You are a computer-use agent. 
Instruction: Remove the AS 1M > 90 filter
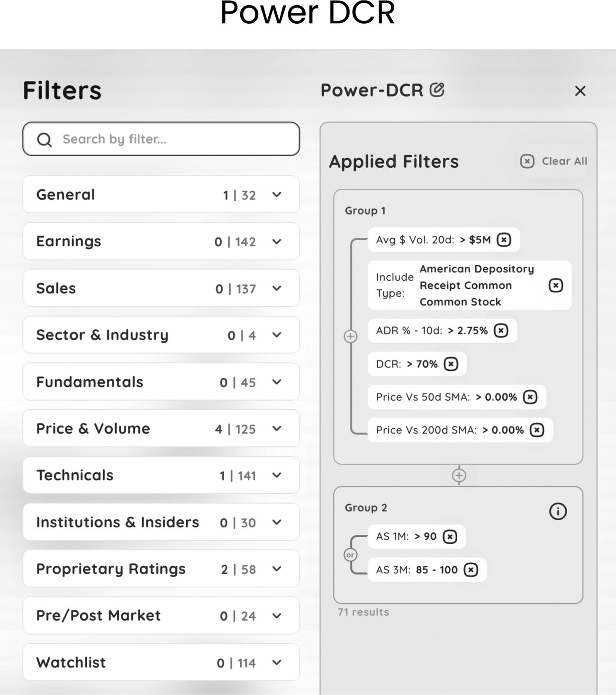[450, 536]
